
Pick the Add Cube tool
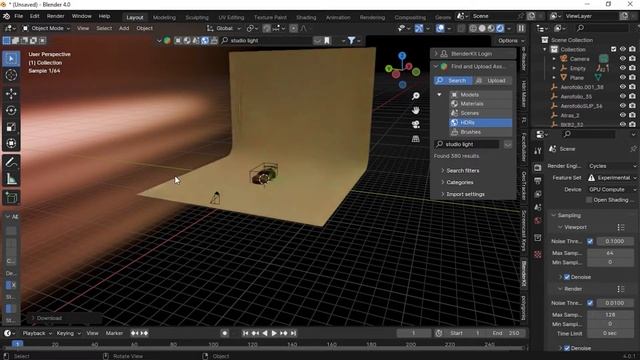(x=11, y=198)
